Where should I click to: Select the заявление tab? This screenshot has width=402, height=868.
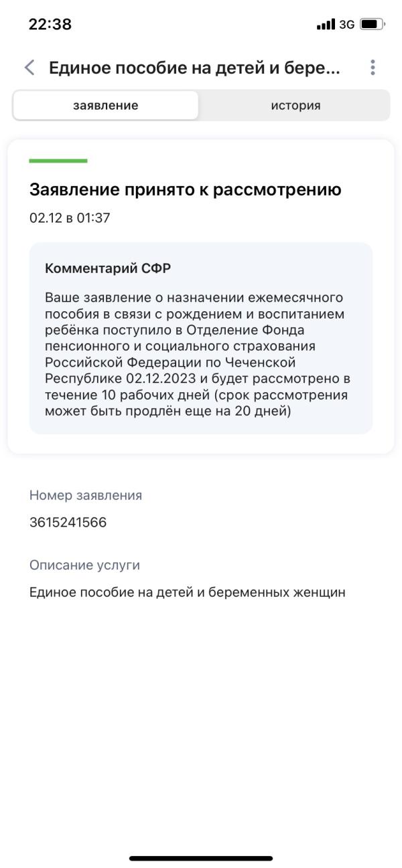point(106,106)
